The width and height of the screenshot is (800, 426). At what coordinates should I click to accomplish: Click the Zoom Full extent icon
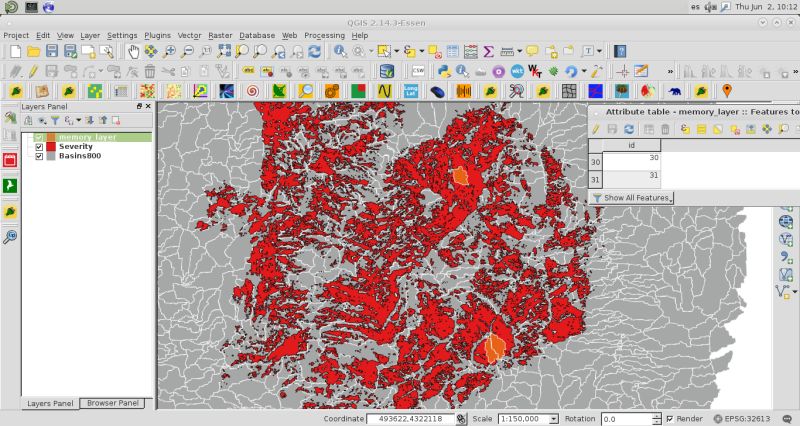point(224,51)
